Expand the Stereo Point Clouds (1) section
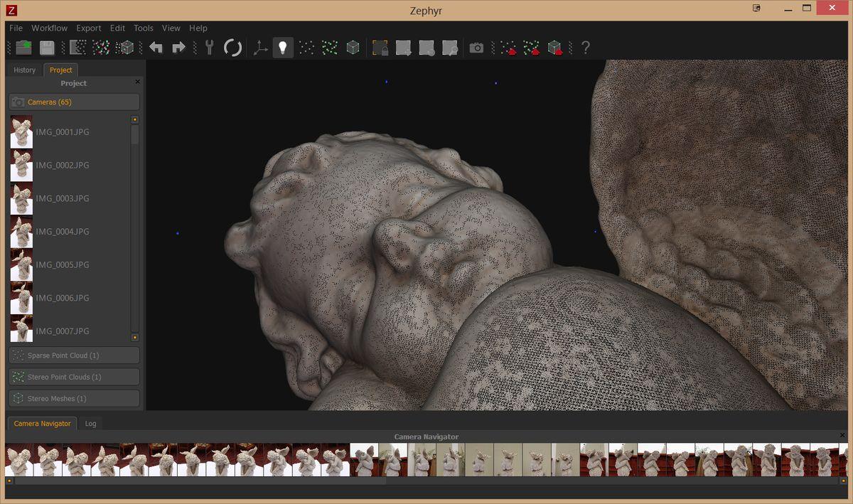 click(74, 377)
